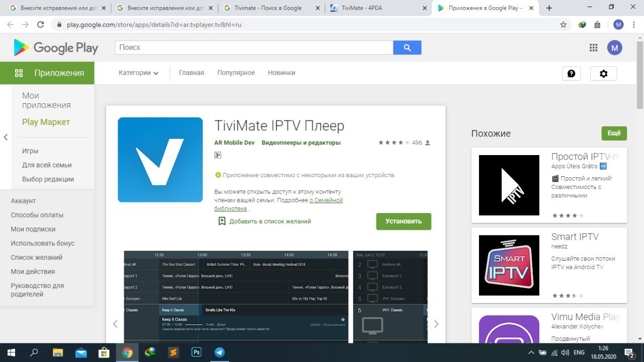This screenshot has width=644, height=362.
Task: Open the Популярное menu item
Action: (x=236, y=73)
